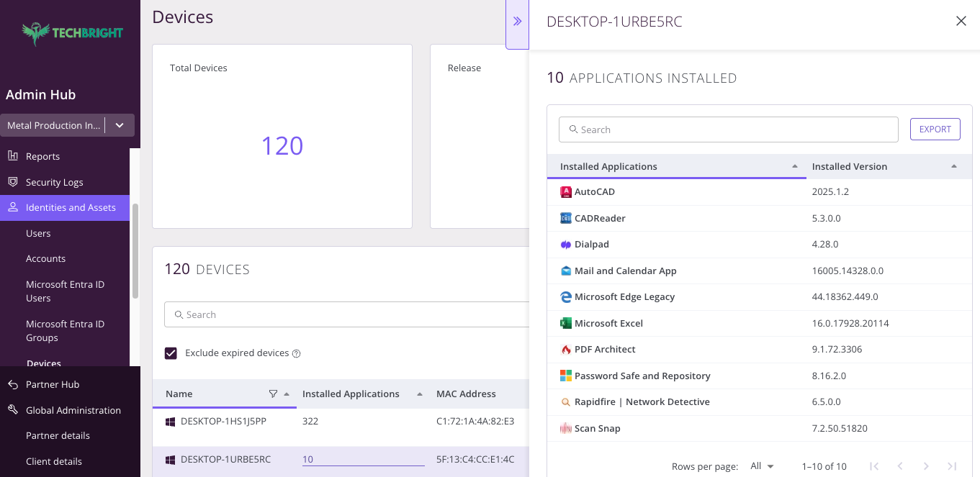Viewport: 980px width, 477px height.
Task: Click the Scan Snap app icon
Action: pos(566,429)
